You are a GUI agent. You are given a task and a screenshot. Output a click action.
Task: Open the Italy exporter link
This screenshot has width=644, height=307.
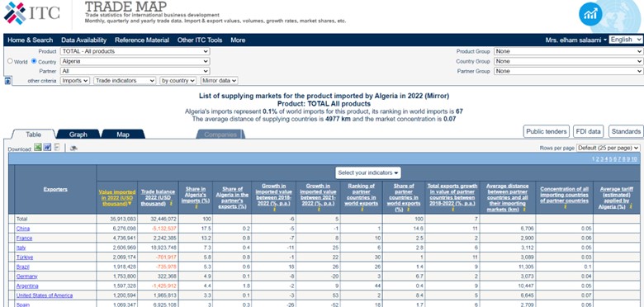[x=21, y=248]
